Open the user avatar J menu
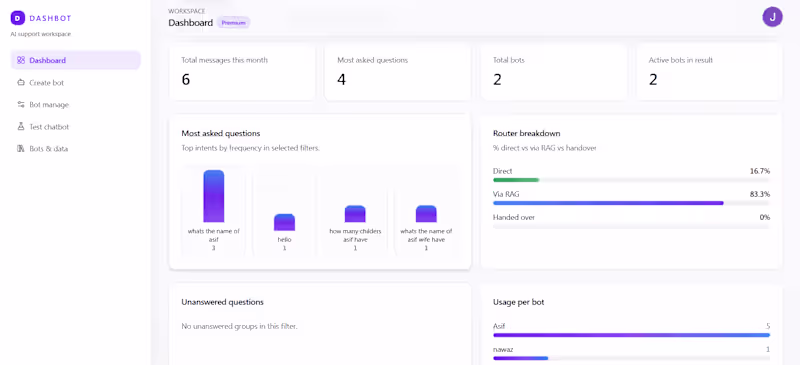The height and width of the screenshot is (365, 800). pyautogui.click(x=772, y=17)
